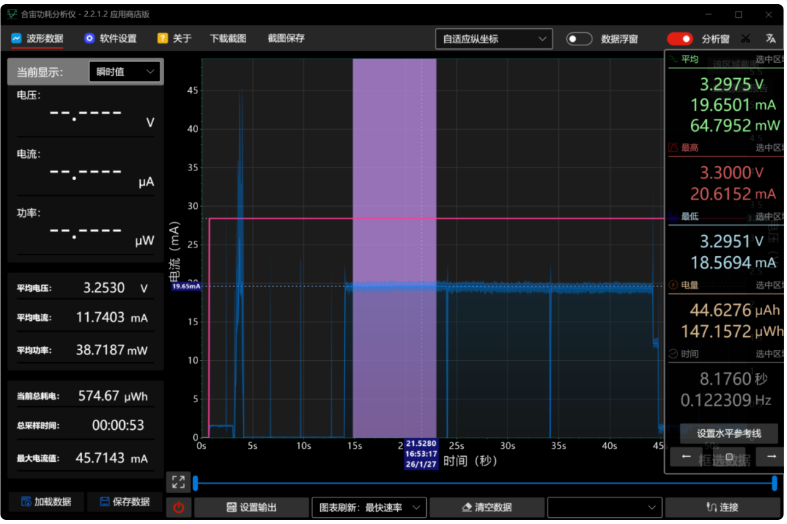
Task: Click the 0.122309 Hz frequency reading
Action: pos(726,400)
